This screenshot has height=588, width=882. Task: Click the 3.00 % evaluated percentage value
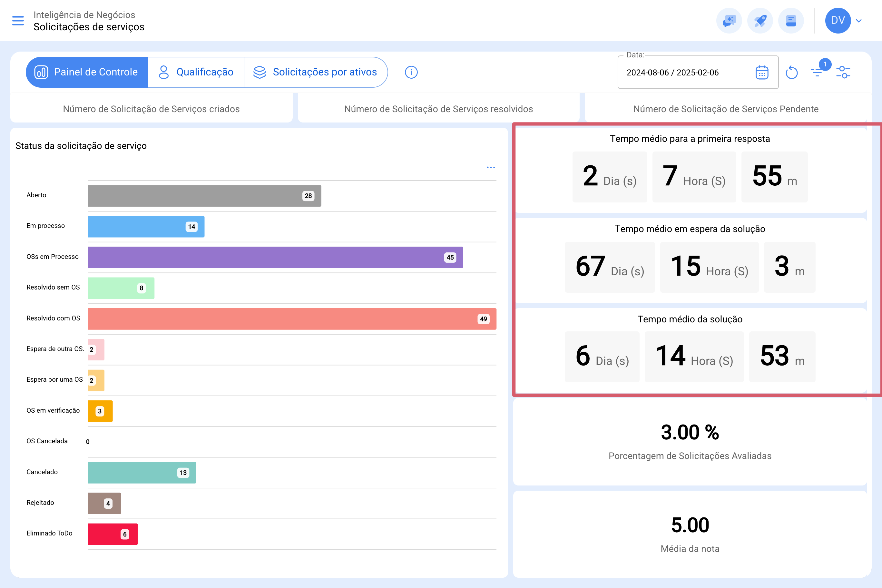(690, 432)
